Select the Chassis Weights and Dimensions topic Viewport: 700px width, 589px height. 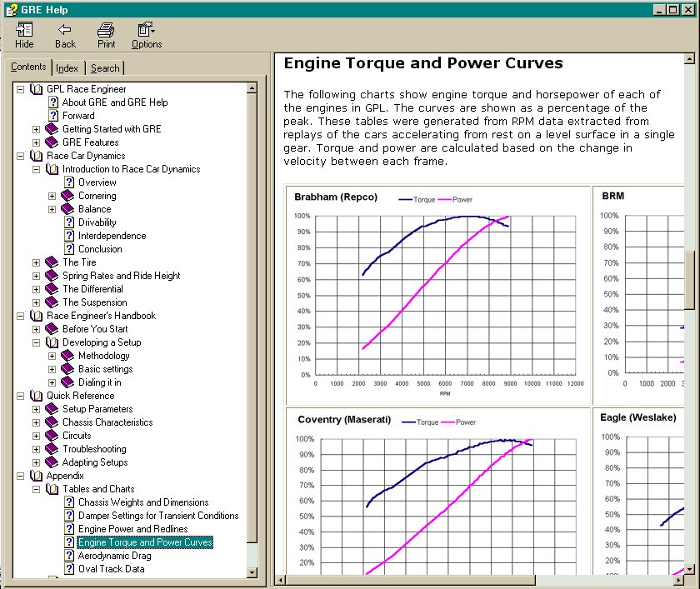click(142, 502)
